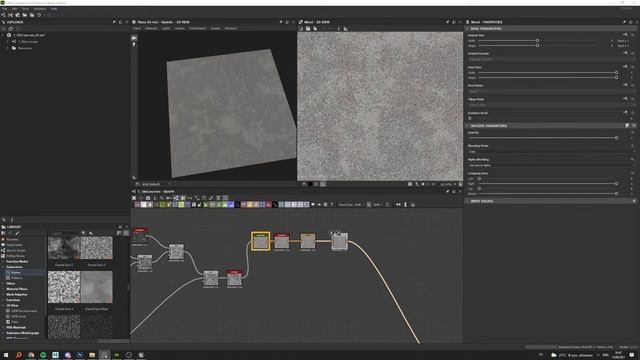This screenshot has width=640, height=360.
Task: Collapse the Base Parameters section
Action: pos(468,29)
